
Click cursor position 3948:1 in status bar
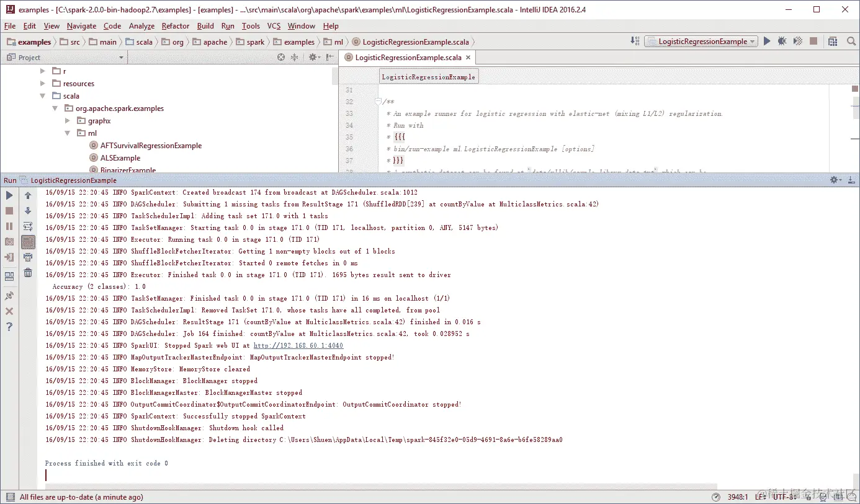pyautogui.click(x=737, y=497)
